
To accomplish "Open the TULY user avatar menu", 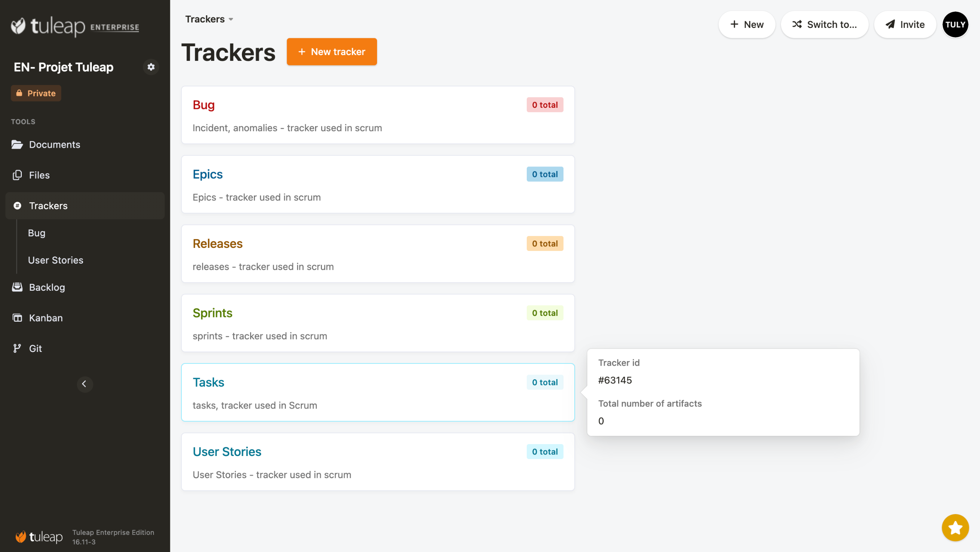I will pos(955,24).
